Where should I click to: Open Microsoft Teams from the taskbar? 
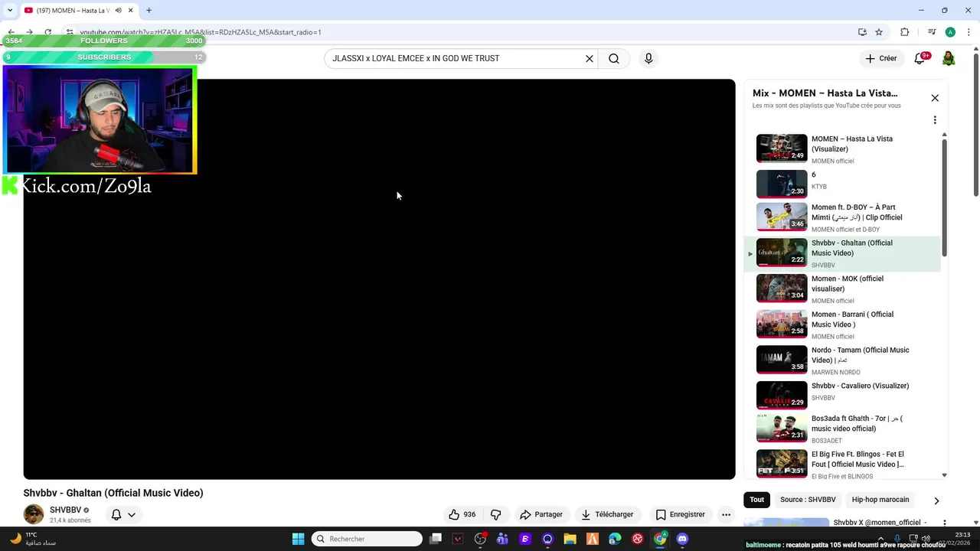(x=502, y=539)
